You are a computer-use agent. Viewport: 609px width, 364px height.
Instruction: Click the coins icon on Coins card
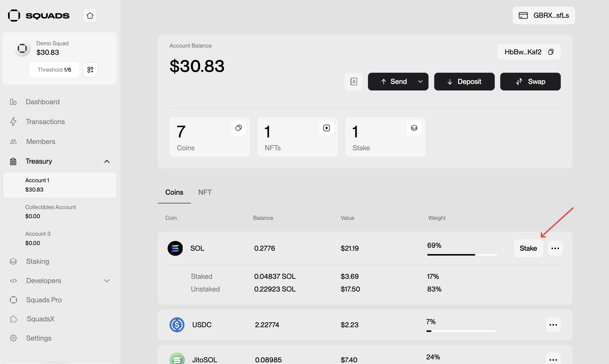click(x=239, y=128)
